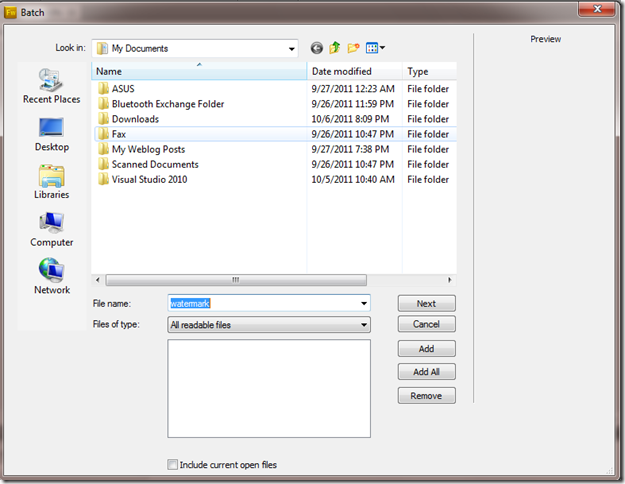The width and height of the screenshot is (625, 484).
Task: Select the Bluetooth Exchange Folder icon
Action: (103, 104)
